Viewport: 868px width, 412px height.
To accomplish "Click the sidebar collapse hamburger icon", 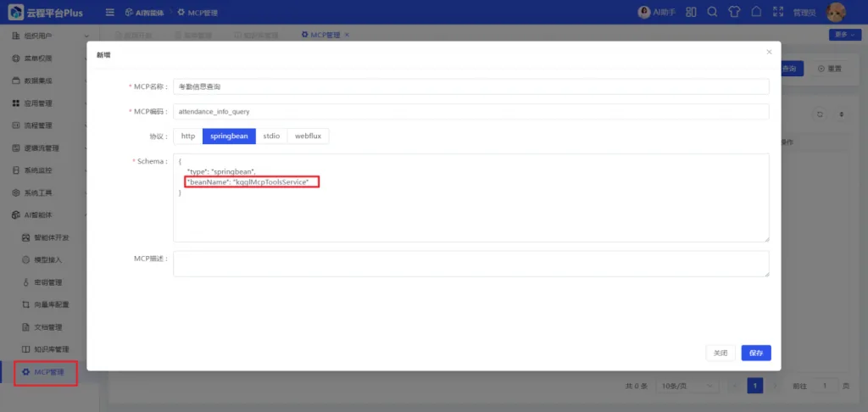I will point(110,12).
